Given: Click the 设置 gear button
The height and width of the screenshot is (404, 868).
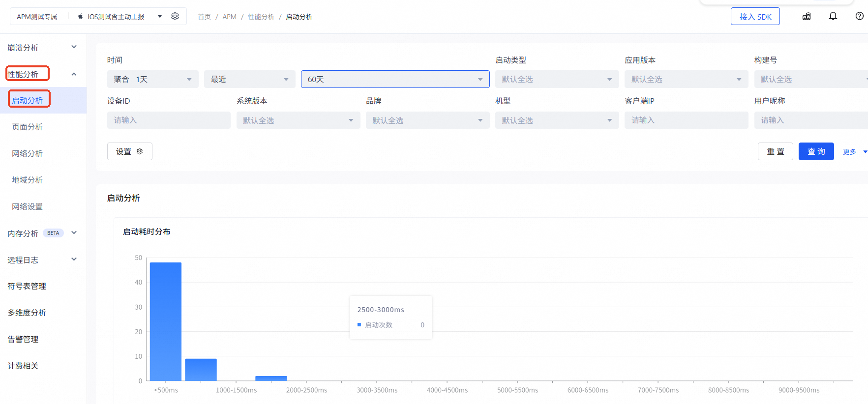Looking at the screenshot, I should point(129,151).
